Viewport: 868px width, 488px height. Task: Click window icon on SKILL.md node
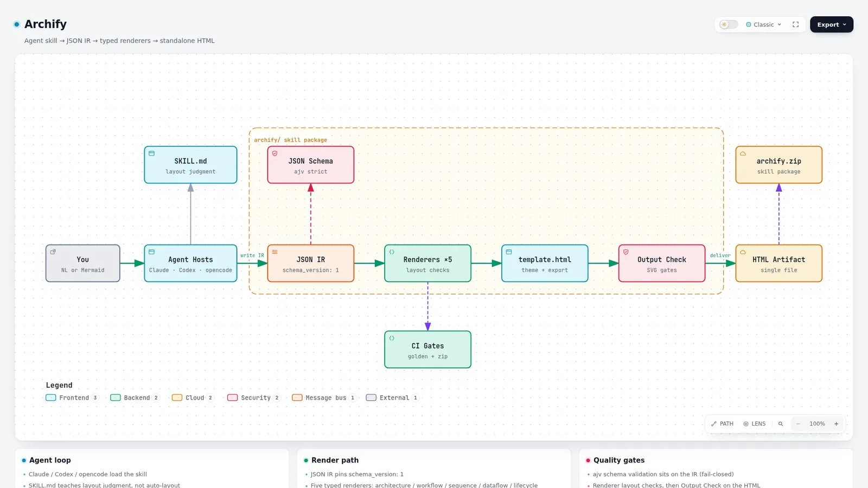point(151,153)
